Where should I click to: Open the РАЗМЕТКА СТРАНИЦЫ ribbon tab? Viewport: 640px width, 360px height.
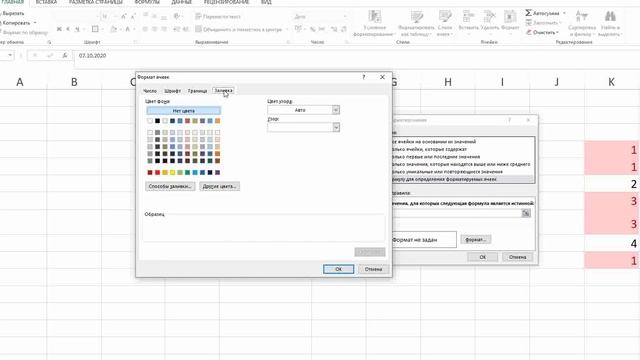[96, 2]
